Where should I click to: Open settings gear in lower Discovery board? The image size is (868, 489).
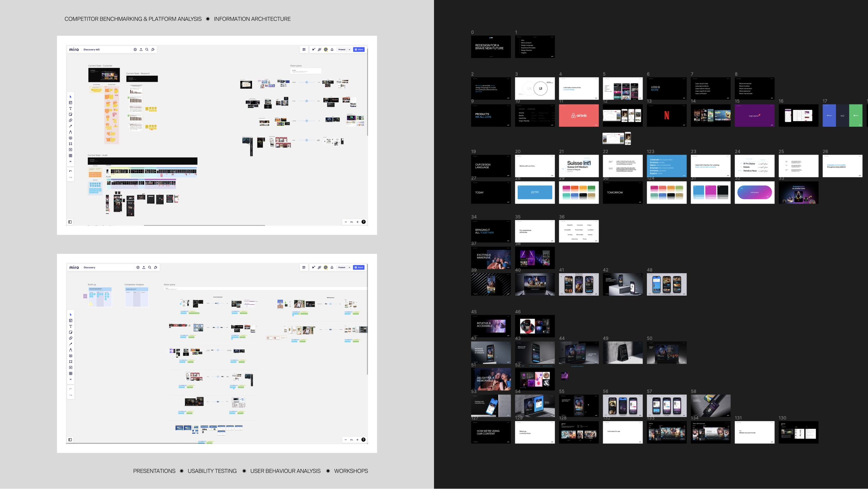[138, 268]
